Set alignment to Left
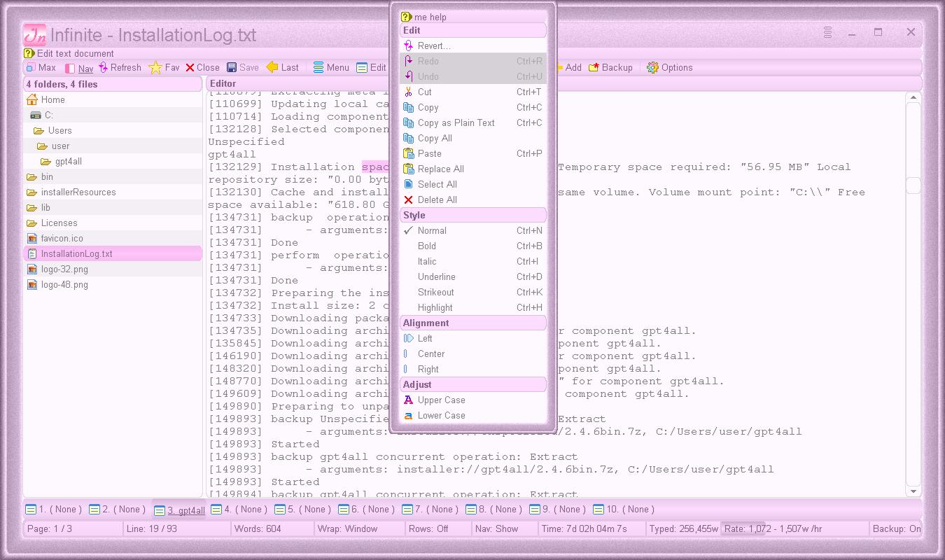 point(473,338)
